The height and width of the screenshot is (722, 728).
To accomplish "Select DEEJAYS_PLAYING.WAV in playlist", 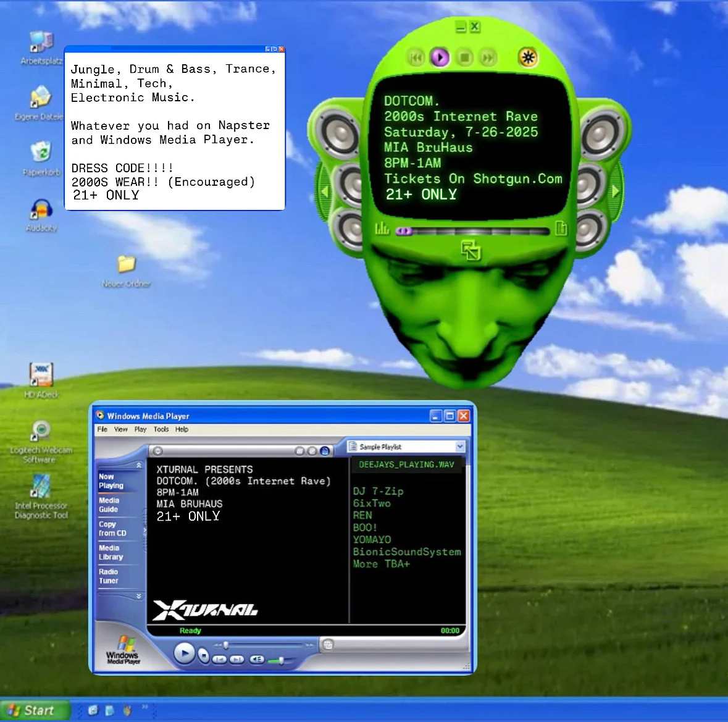I will (406, 464).
